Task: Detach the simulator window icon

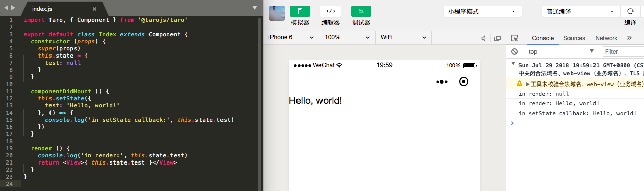Action: point(498,38)
